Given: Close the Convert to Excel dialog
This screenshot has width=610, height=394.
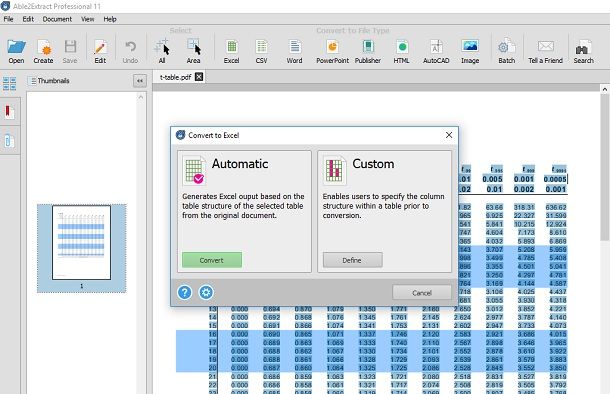Looking at the screenshot, I should coord(449,135).
